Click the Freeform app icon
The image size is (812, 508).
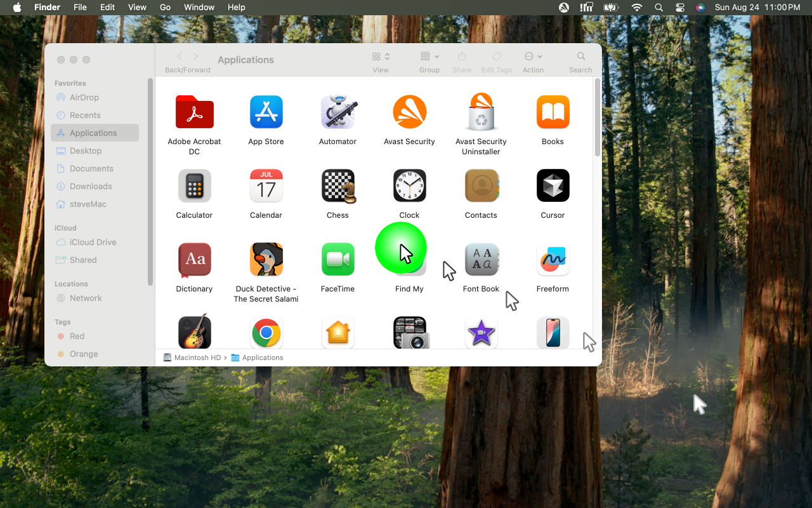point(553,259)
